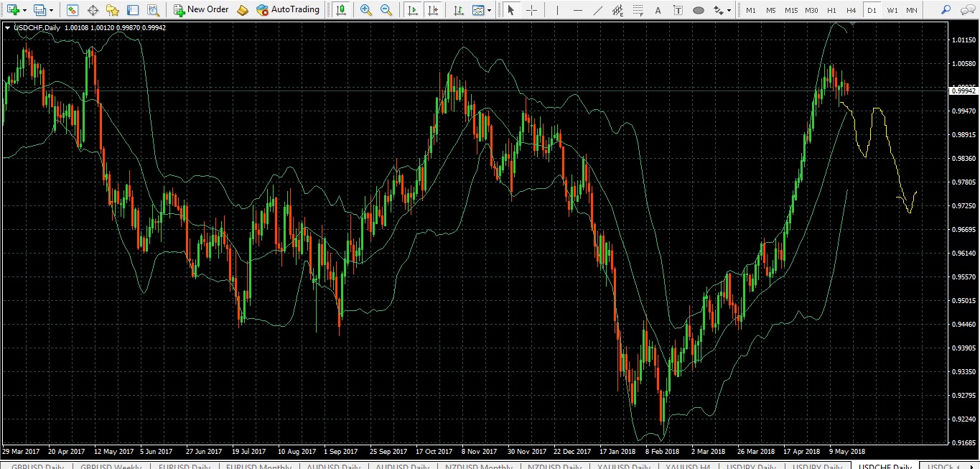Open a new chart window
980x469 pixels.
pos(12,10)
